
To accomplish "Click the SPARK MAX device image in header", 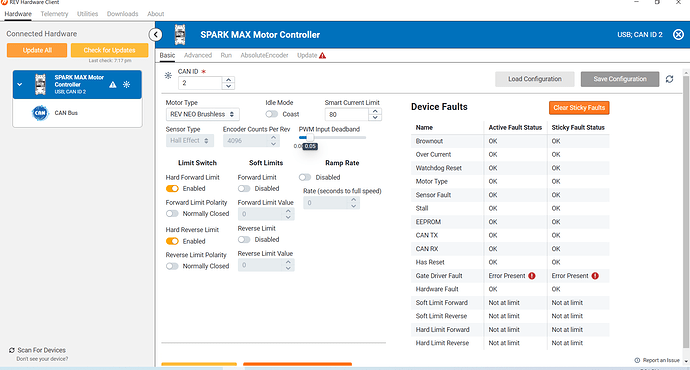I will click(180, 35).
